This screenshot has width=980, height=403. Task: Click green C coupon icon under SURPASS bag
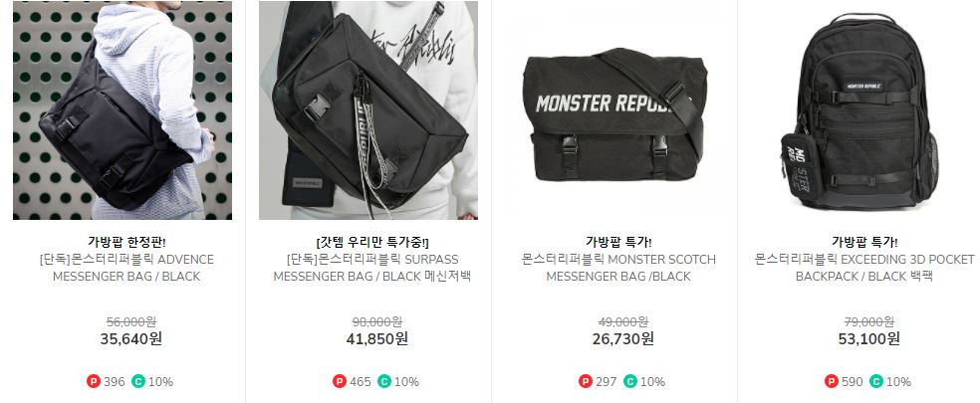[x=383, y=381]
